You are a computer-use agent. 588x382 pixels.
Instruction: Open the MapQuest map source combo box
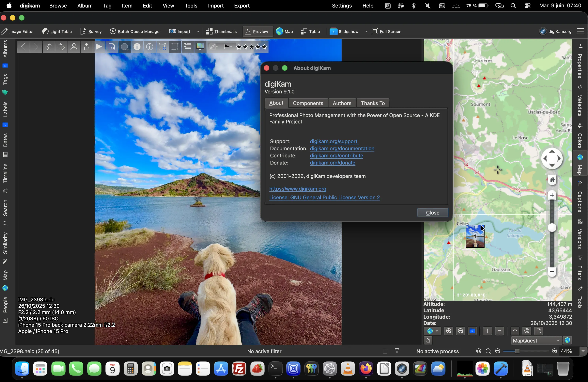click(536, 341)
